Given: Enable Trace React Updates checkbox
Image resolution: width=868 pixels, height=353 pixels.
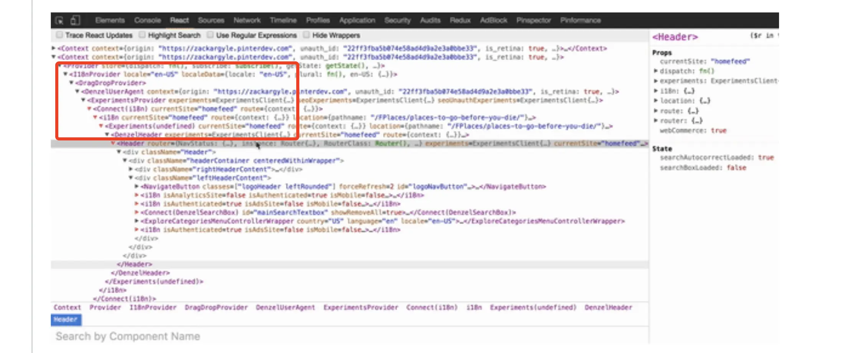Looking at the screenshot, I should (x=59, y=35).
